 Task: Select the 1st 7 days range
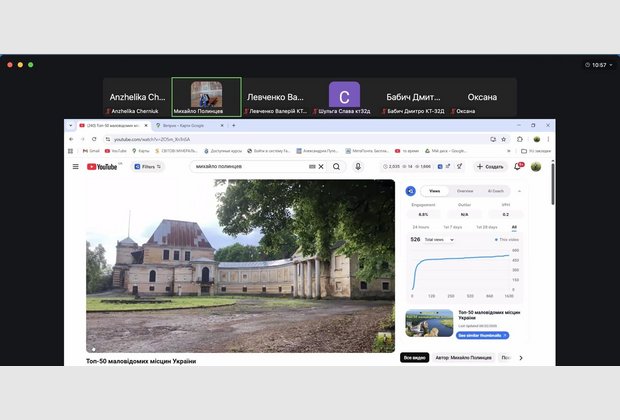point(453,227)
